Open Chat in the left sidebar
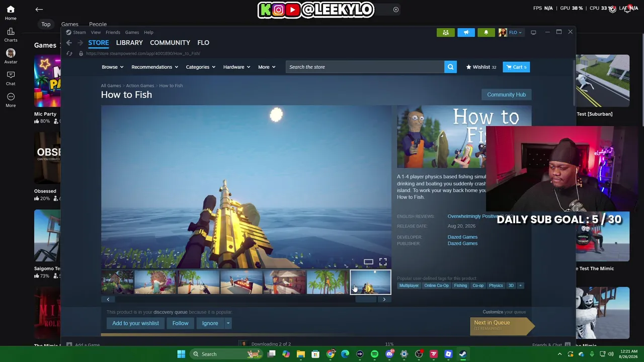This screenshot has width=644, height=362. (x=11, y=78)
